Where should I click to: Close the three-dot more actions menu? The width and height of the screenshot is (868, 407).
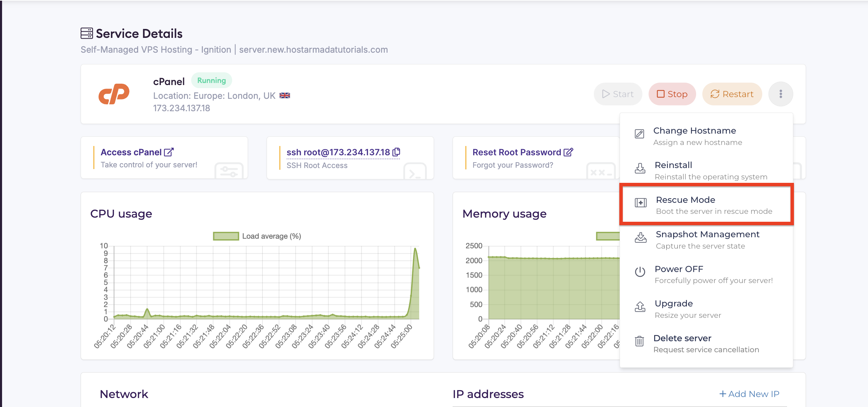781,94
